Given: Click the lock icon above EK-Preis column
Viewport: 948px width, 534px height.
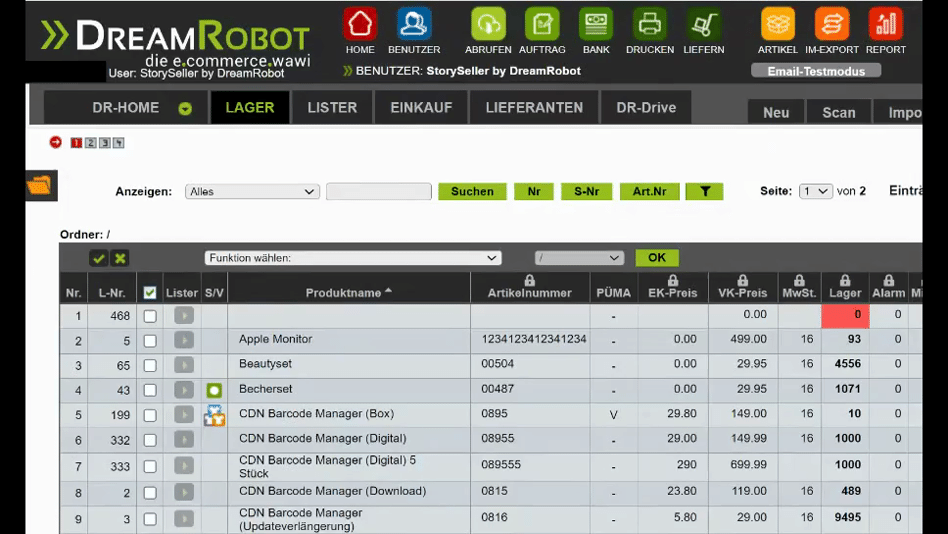Looking at the screenshot, I should 672,280.
